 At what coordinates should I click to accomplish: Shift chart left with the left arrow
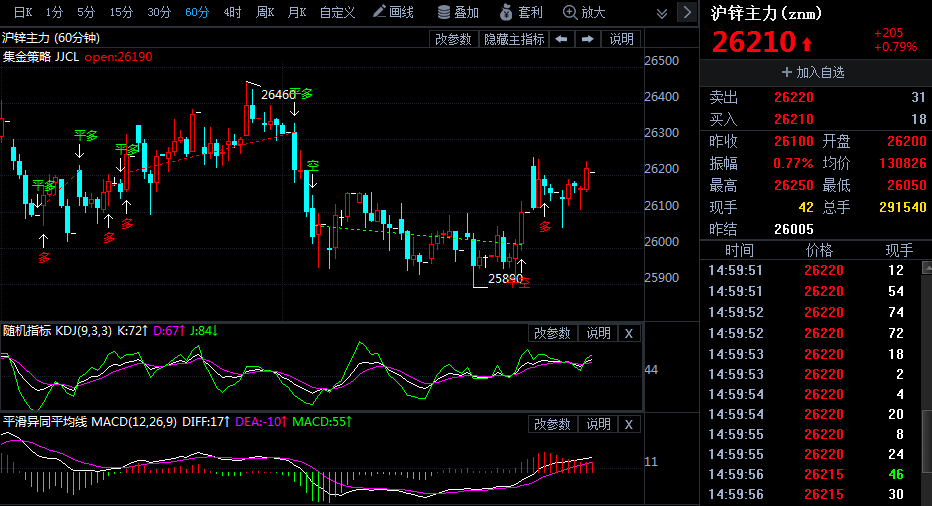pyautogui.click(x=562, y=39)
